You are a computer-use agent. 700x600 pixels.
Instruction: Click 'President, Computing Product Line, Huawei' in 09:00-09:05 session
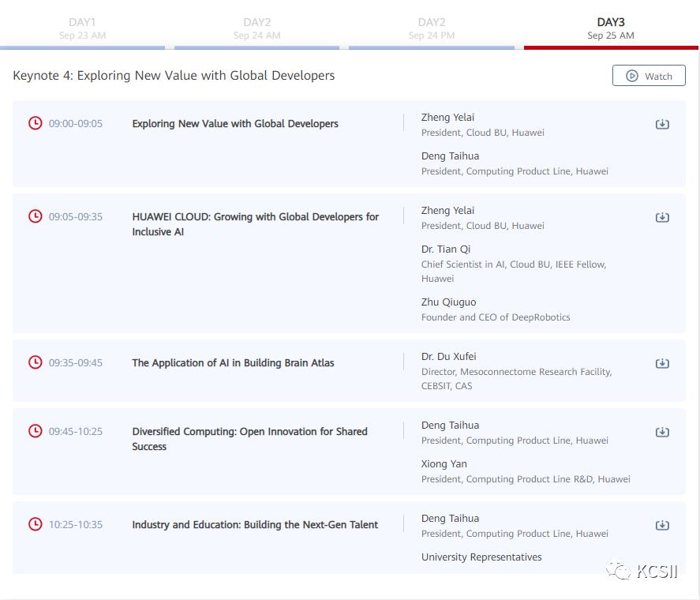[515, 171]
